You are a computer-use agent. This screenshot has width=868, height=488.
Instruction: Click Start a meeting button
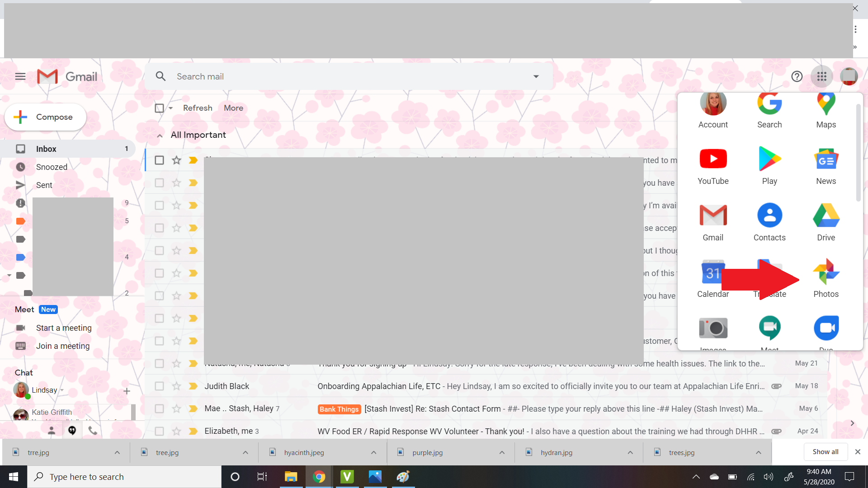[64, 328]
